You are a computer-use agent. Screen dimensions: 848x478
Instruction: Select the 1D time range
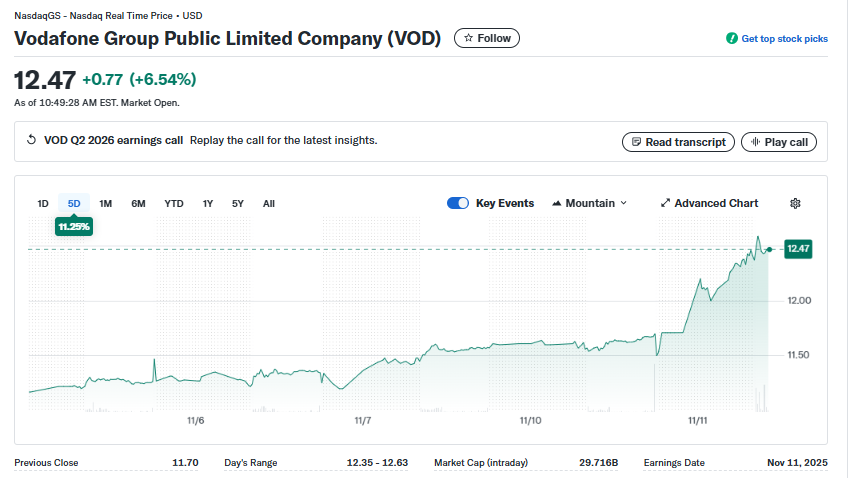tap(43, 203)
